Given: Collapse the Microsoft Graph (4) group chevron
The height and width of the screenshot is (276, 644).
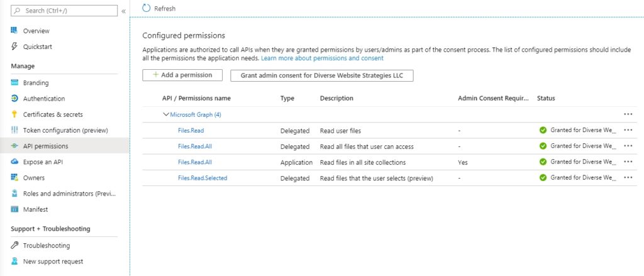Looking at the screenshot, I should [x=166, y=114].
